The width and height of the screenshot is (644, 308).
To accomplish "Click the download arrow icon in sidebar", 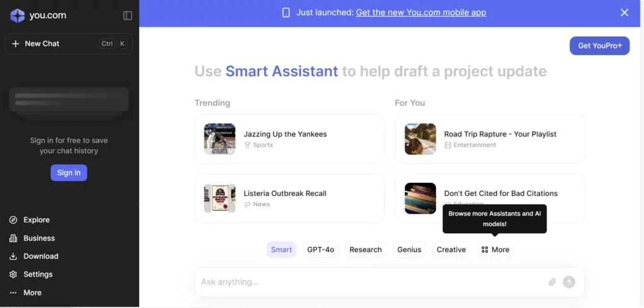I will point(13,256).
